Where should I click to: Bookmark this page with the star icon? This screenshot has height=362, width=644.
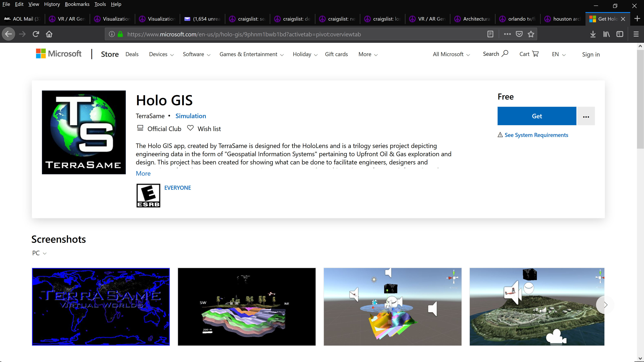[x=531, y=34]
